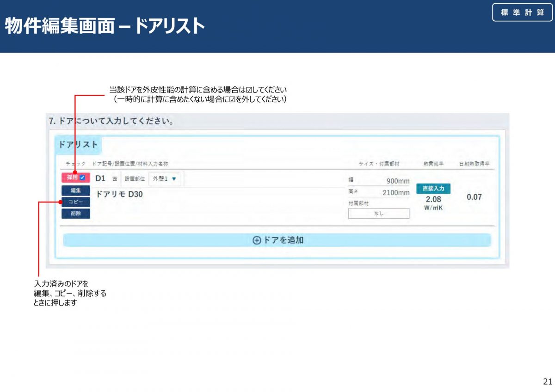This screenshot has width=555, height=392.
Task: Uncheck the 採用 checkbox for door D1
Action: pos(82,178)
